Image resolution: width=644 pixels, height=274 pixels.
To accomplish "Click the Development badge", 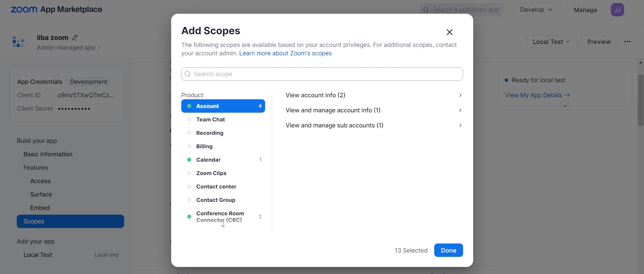I will click(x=89, y=82).
